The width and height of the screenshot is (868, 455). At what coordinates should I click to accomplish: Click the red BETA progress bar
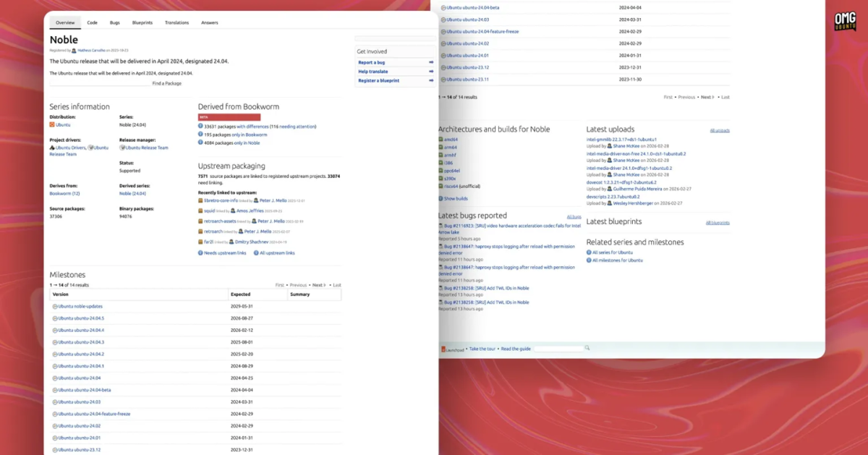229,117
